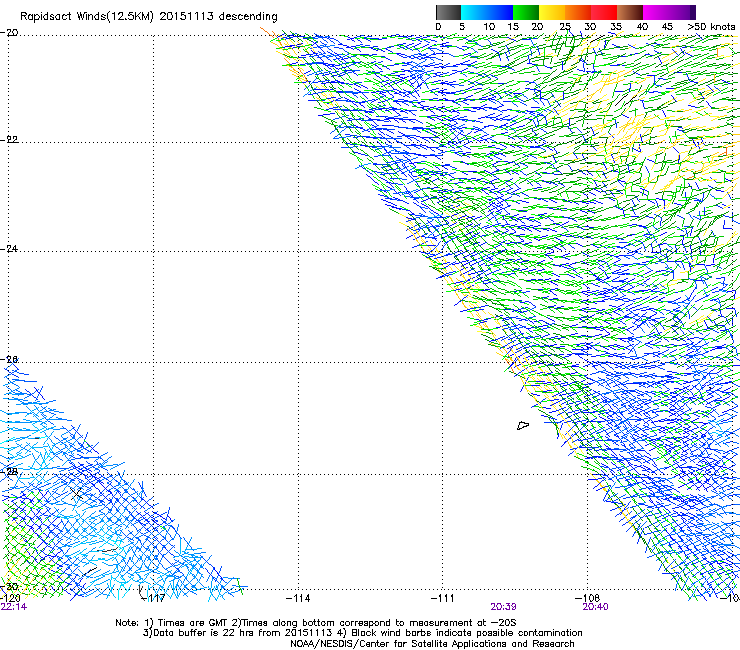This screenshot has height=650, width=740.
Task: Click the '25' legend scale number
Action: point(564,27)
